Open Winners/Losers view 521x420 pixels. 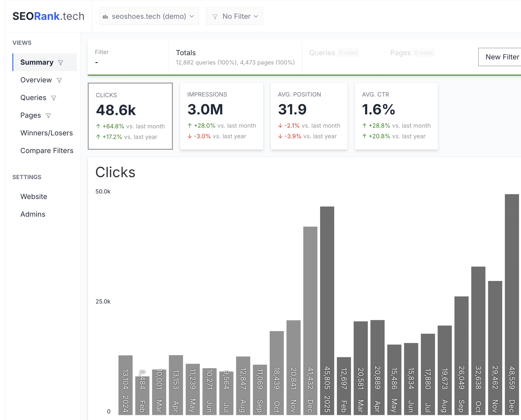(46, 133)
